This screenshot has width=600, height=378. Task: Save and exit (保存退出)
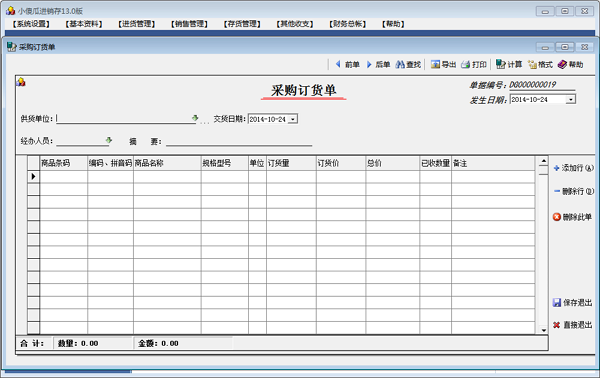tap(572, 303)
